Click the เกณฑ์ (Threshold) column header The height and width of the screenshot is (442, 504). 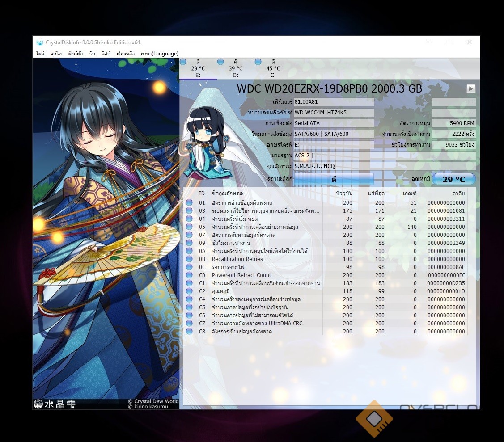[403, 194]
